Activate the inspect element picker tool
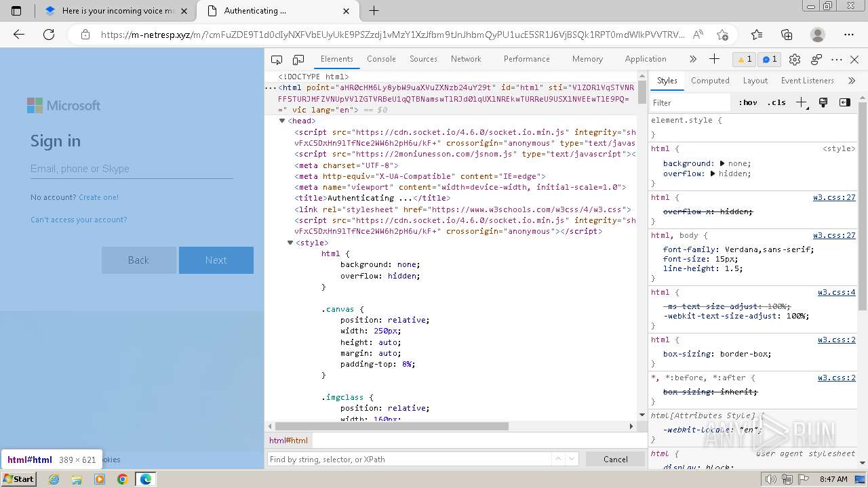 (277, 60)
